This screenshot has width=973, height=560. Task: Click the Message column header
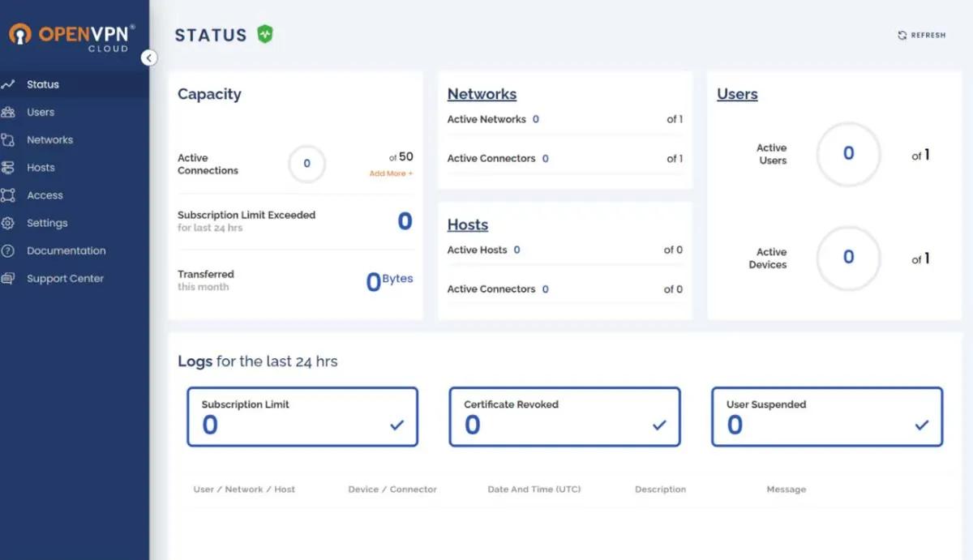pyautogui.click(x=787, y=489)
